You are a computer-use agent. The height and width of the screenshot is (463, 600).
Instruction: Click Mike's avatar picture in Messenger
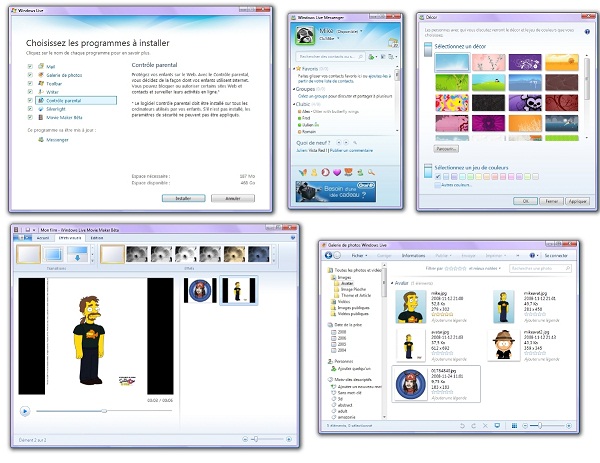click(305, 35)
